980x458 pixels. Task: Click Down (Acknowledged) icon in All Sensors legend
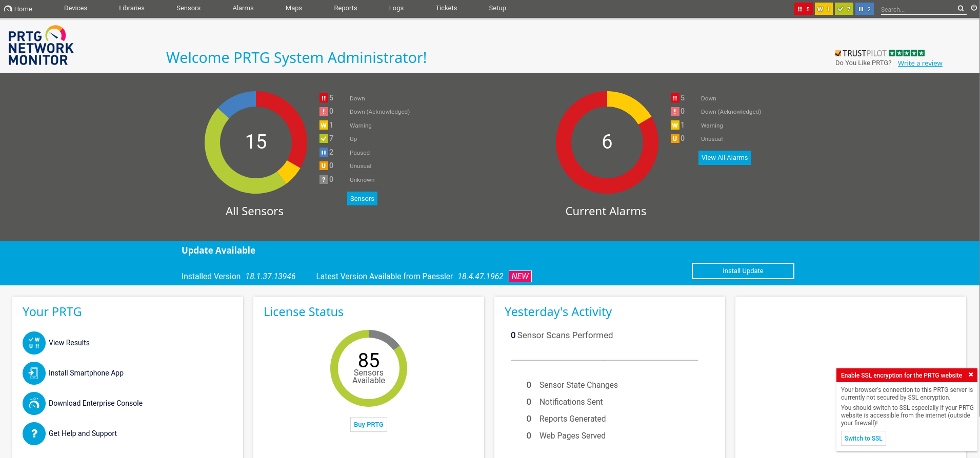pos(324,111)
